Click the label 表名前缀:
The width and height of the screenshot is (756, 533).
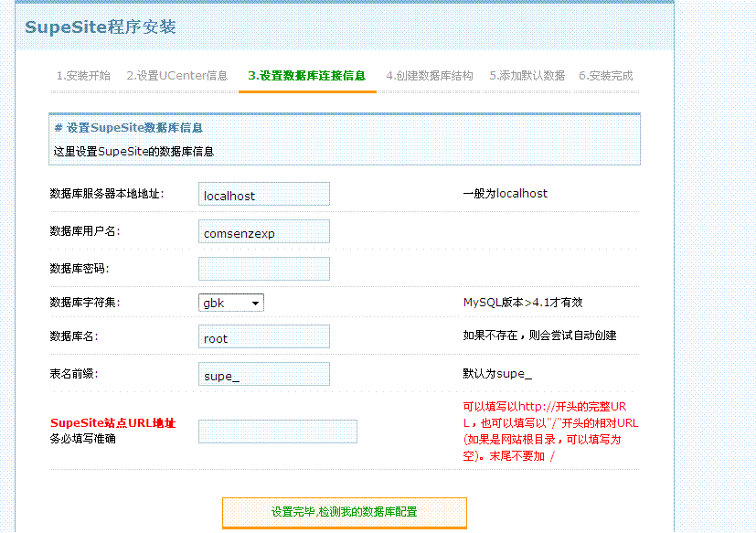[74, 374]
